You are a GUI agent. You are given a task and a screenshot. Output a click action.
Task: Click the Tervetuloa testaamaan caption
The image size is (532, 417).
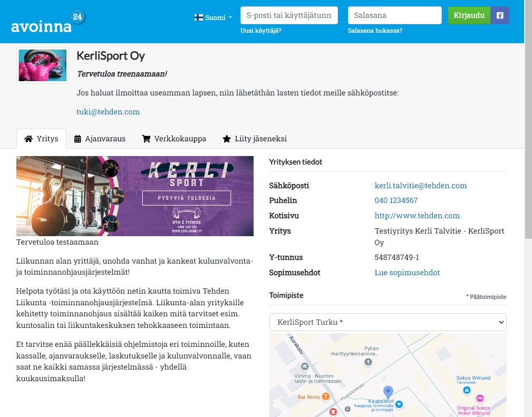tap(57, 242)
